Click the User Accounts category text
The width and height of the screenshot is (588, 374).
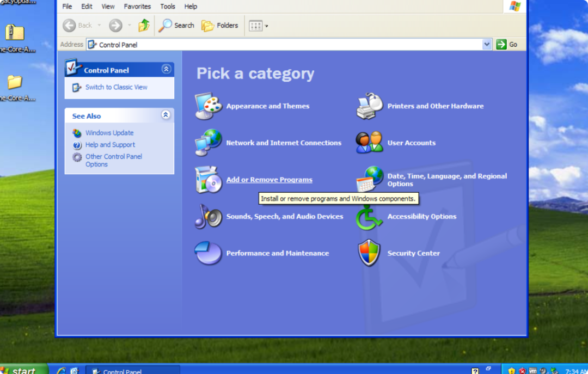(412, 143)
